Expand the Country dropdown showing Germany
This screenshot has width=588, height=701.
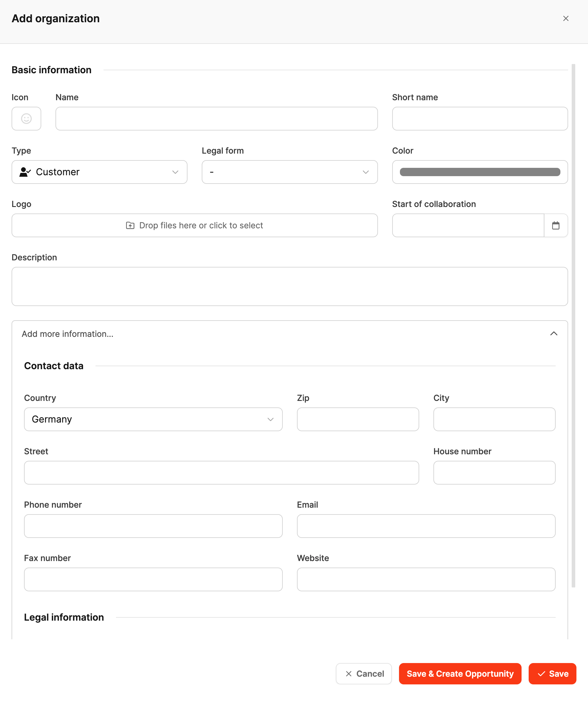(153, 419)
